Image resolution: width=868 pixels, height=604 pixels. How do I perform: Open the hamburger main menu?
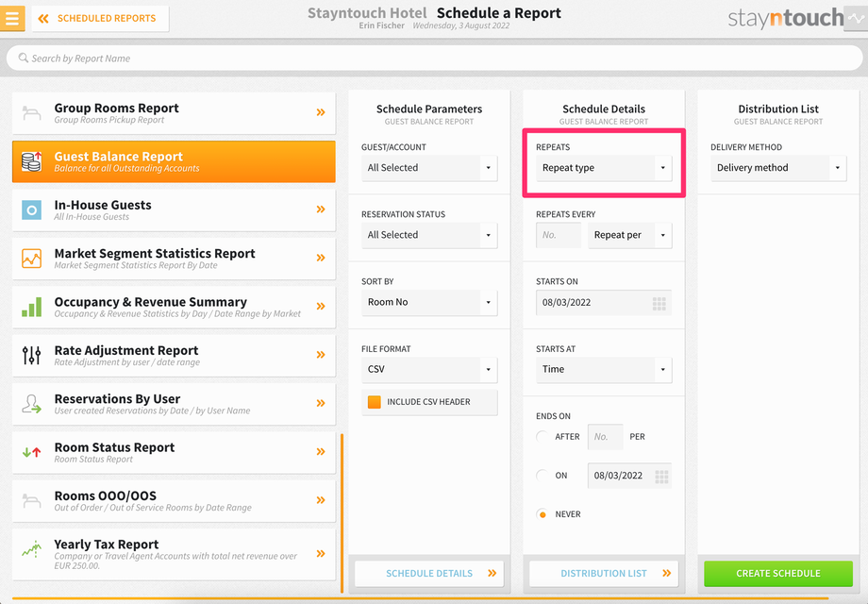[12, 18]
